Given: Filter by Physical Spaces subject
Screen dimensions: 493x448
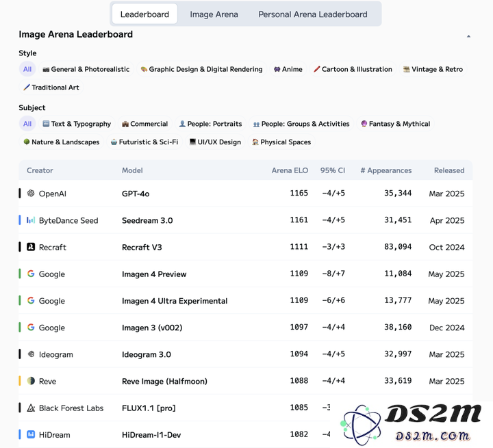Looking at the screenshot, I should click(281, 142).
